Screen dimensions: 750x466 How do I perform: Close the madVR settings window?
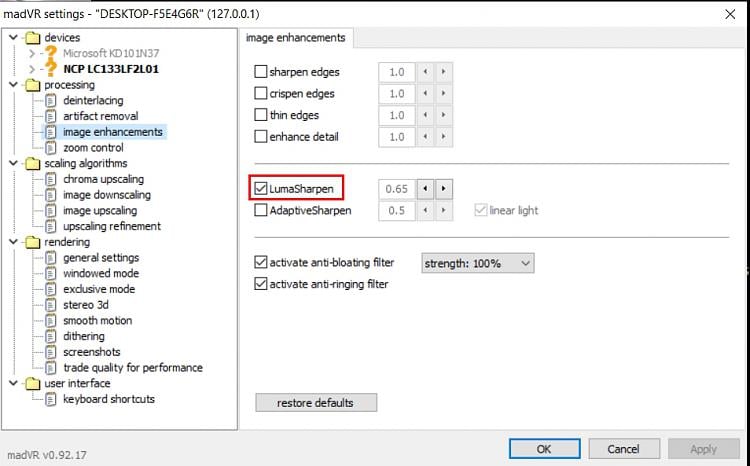[x=730, y=14]
